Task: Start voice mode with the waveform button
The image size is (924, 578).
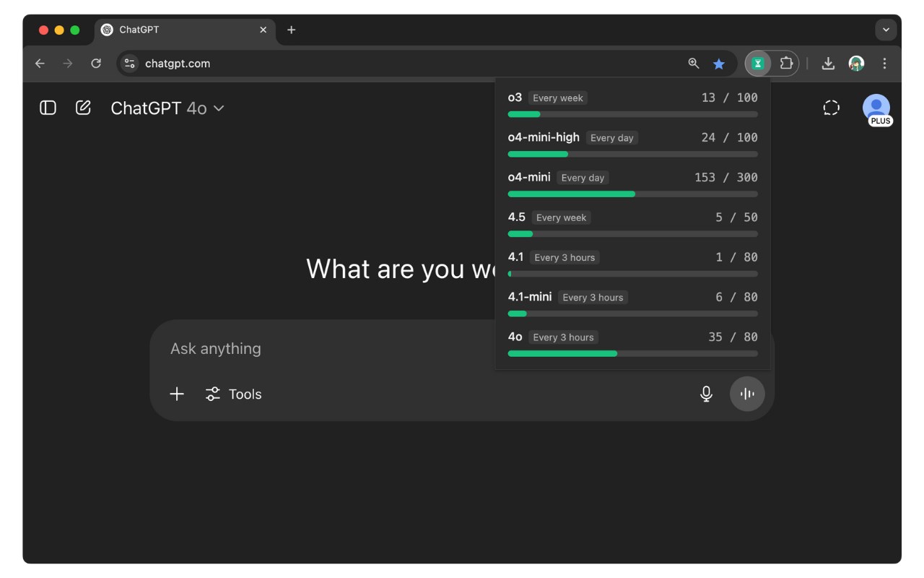Action: pyautogui.click(x=747, y=394)
